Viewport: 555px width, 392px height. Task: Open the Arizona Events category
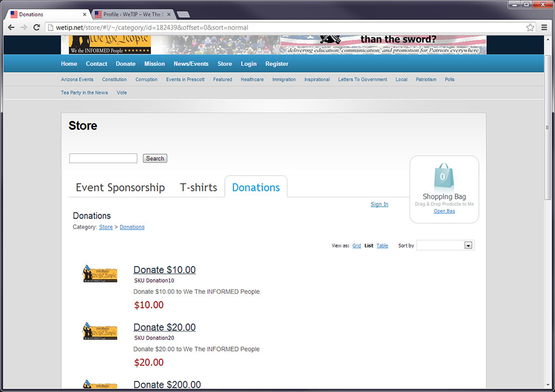77,79
